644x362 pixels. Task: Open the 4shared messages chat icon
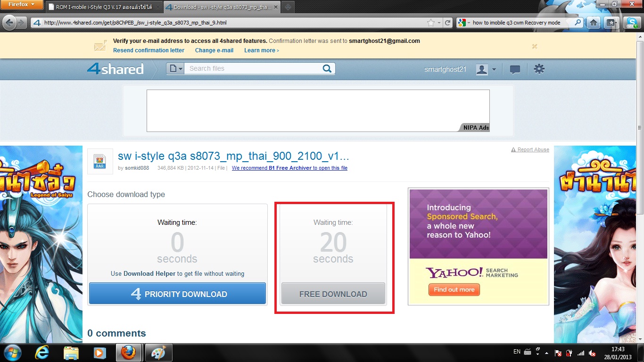515,70
